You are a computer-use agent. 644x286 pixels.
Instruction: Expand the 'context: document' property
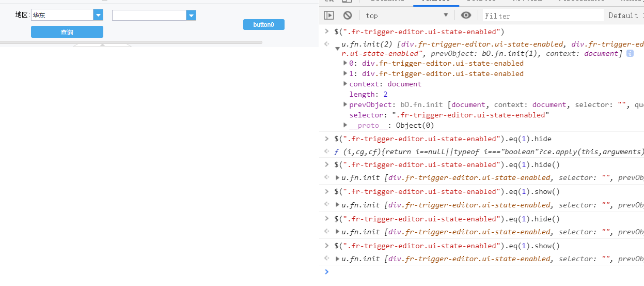(x=345, y=84)
